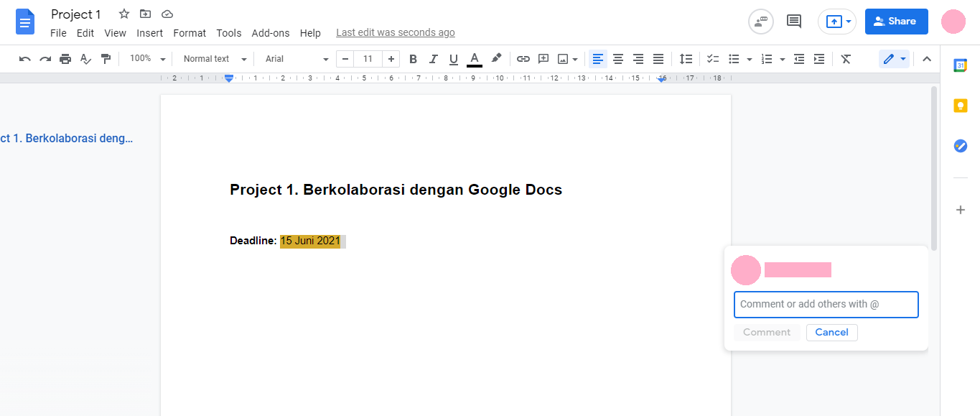Open the Present to a meeting dropdown

(837, 22)
